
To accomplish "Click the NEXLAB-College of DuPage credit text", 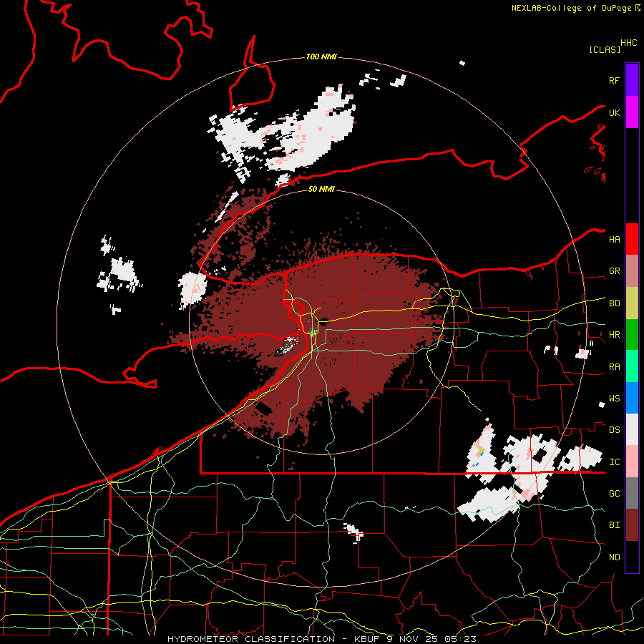I will click(x=571, y=8).
